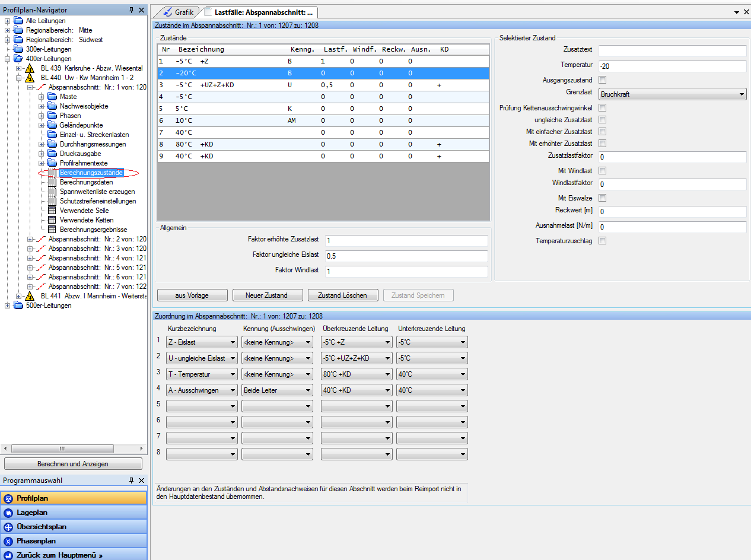This screenshot has width=751, height=560.
Task: Click the table icon for Verwendete Seile
Action: 52,211
